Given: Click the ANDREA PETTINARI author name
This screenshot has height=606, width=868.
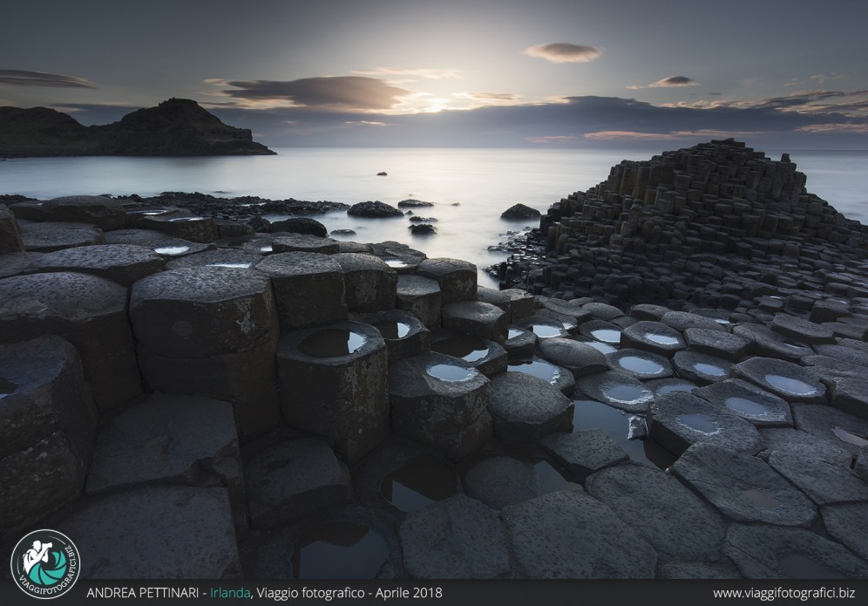Looking at the screenshot, I should point(143,593).
